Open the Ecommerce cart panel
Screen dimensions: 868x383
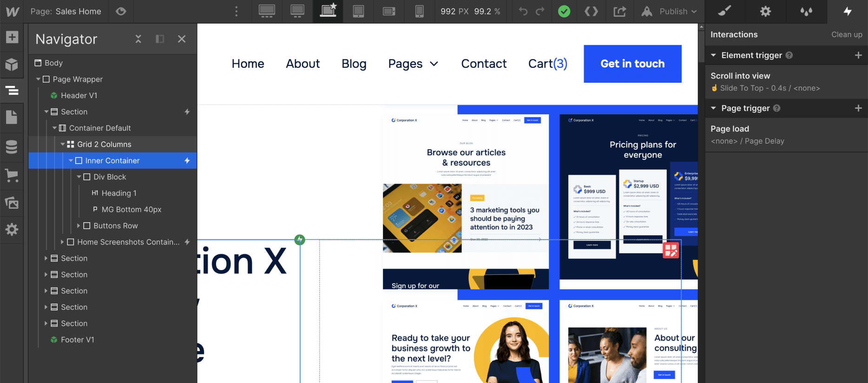(12, 176)
